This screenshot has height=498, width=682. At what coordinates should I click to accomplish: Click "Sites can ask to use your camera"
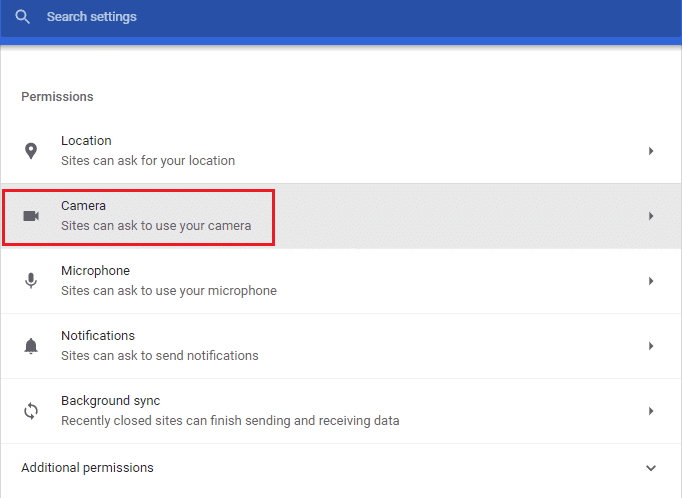[x=156, y=226]
